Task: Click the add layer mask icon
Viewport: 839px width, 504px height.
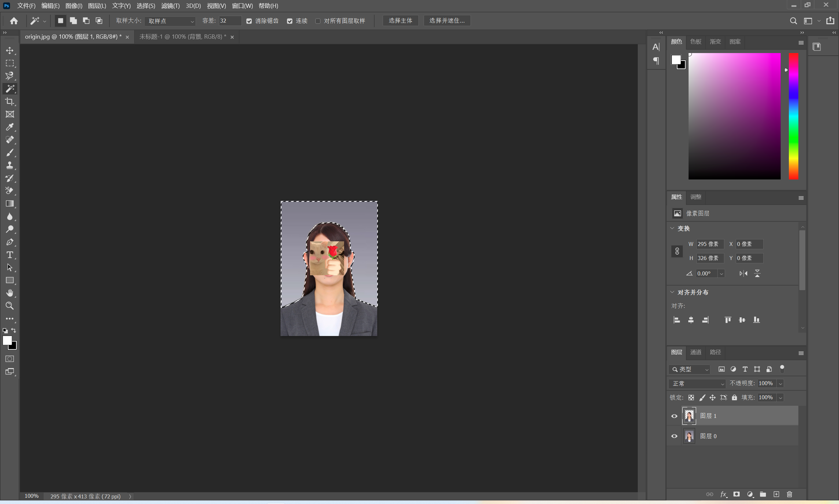Action: tap(736, 494)
